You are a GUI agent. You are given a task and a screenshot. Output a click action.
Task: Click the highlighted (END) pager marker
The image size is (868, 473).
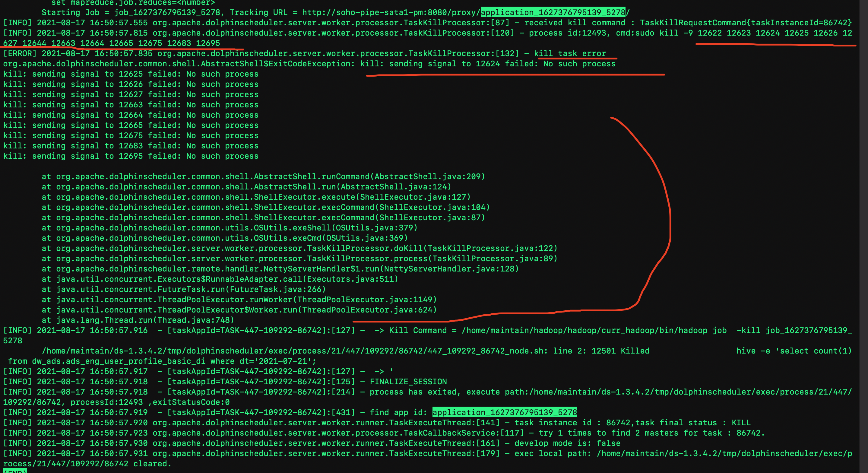[x=15, y=471]
